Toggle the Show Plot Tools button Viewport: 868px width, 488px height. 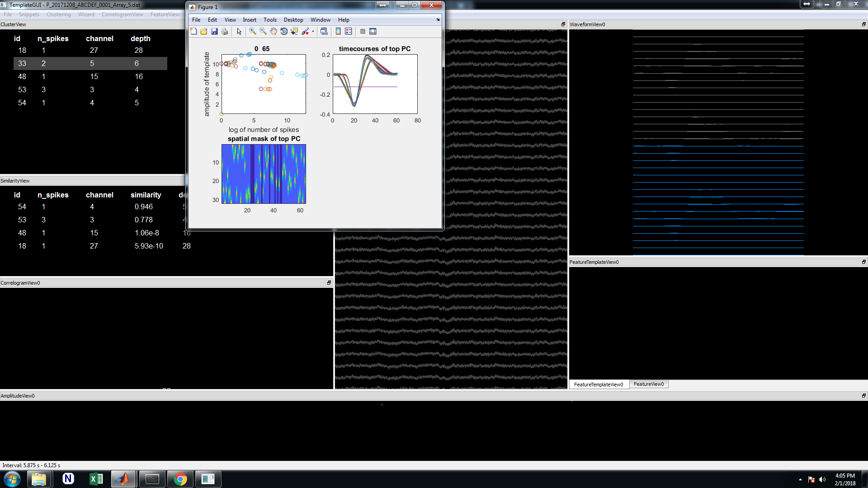coord(373,31)
